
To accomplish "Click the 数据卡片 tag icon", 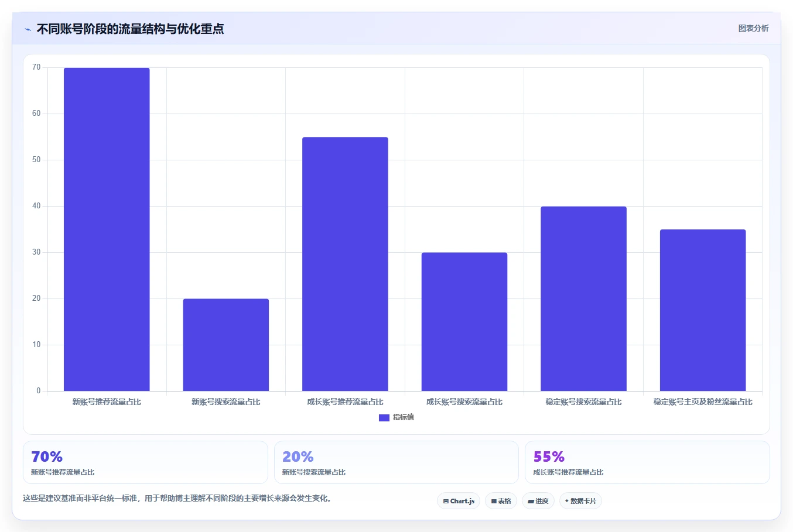I will [x=567, y=501].
